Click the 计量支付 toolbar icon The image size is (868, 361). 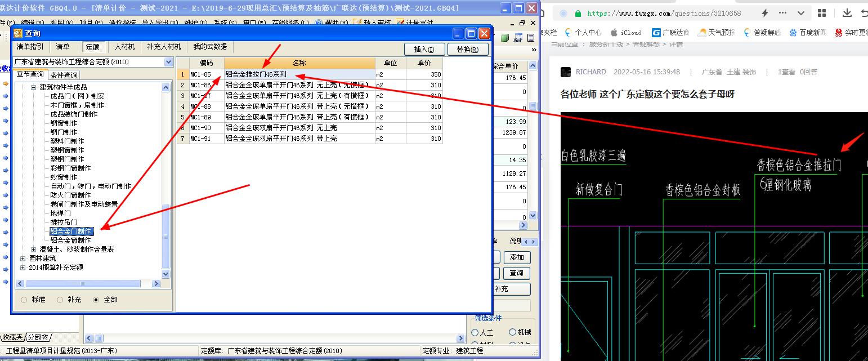pos(415,23)
